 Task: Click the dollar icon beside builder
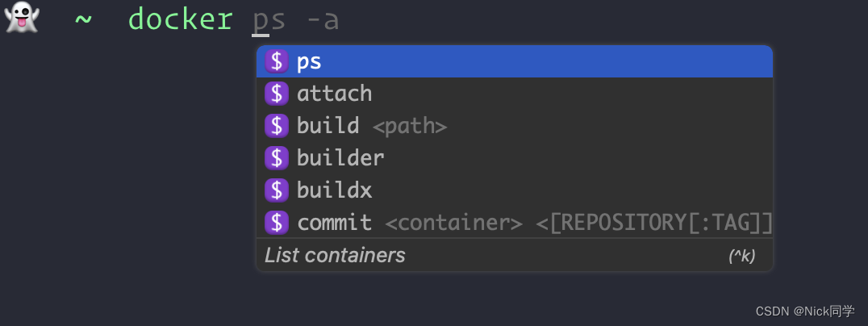(277, 158)
